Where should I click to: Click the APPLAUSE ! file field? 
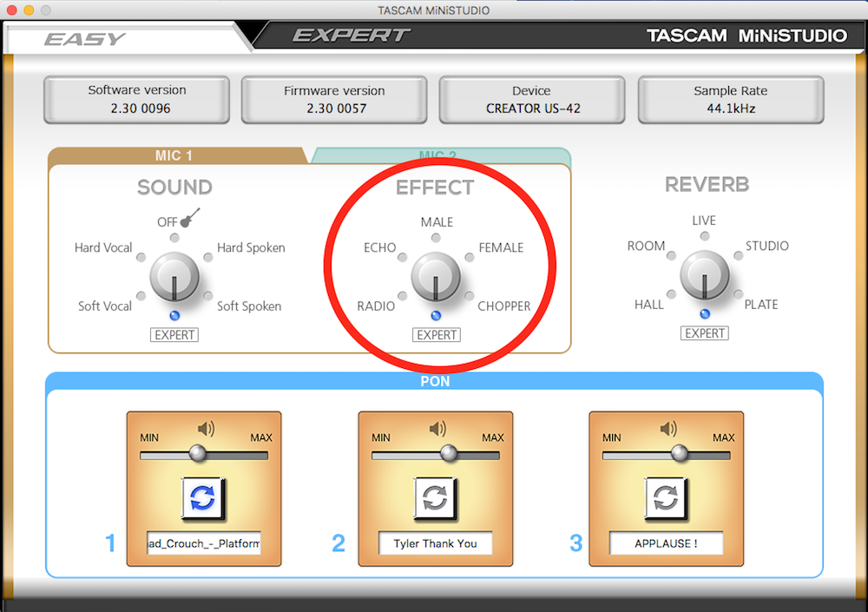pos(666,543)
